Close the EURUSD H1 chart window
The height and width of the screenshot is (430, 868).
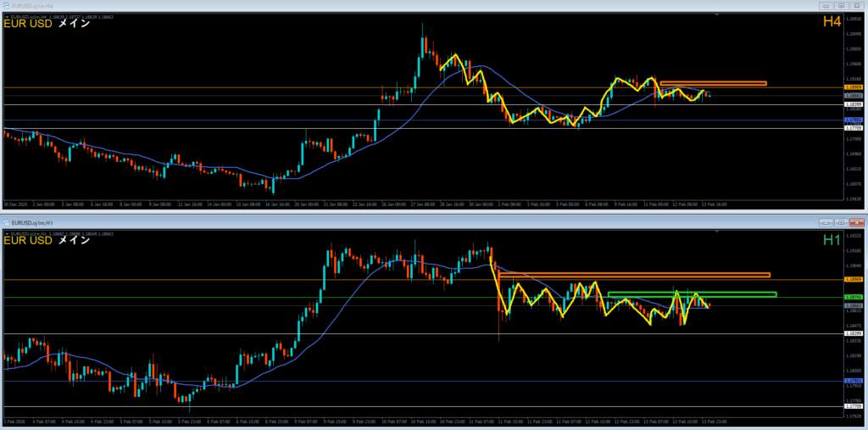856,222
